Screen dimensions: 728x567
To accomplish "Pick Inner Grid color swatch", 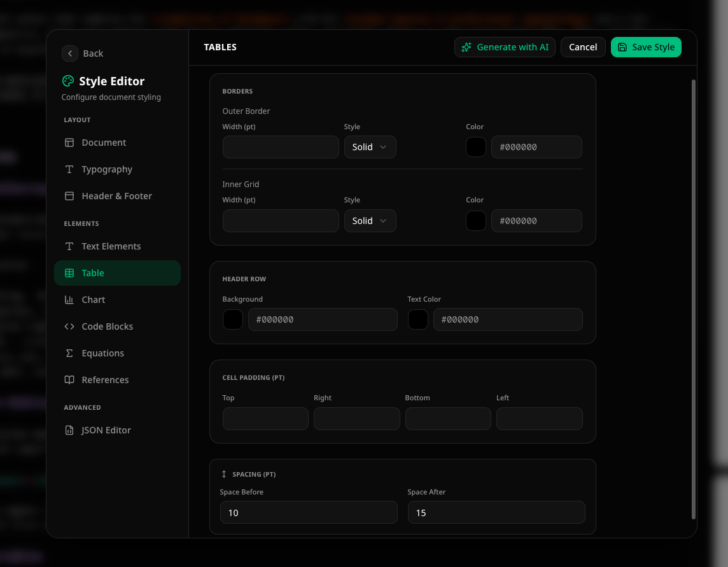I will point(476,221).
